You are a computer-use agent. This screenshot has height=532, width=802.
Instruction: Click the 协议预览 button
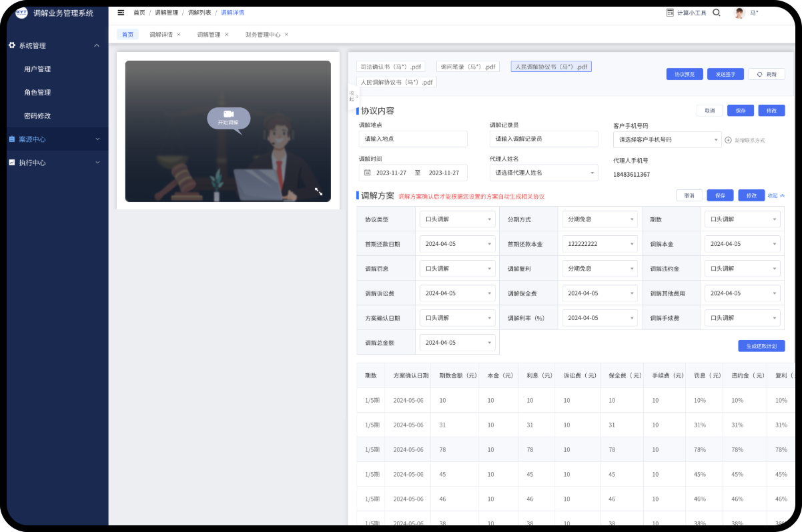pyautogui.click(x=684, y=75)
